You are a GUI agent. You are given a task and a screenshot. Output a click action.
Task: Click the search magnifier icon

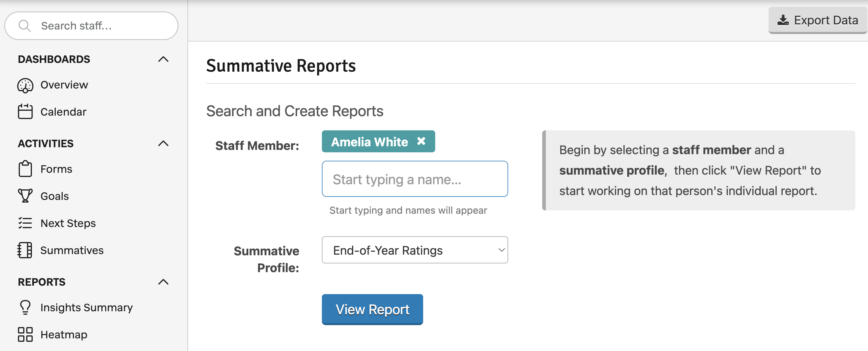coord(25,26)
